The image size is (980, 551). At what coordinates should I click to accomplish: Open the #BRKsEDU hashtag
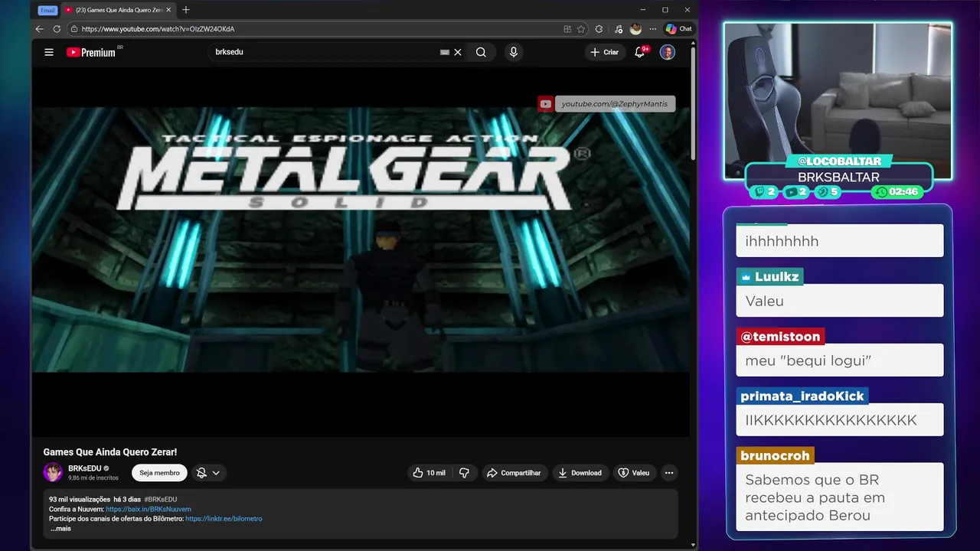(161, 499)
